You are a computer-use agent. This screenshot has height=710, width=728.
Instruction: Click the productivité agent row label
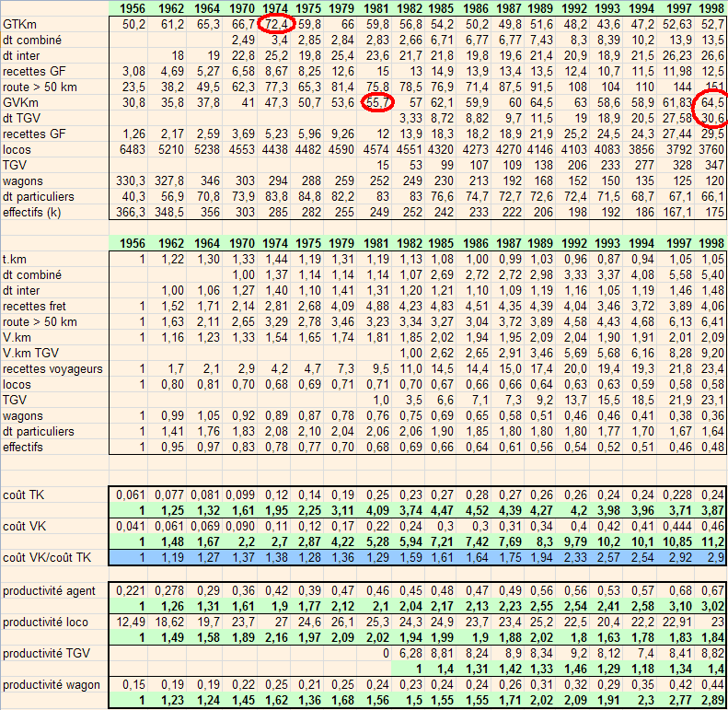point(49,591)
